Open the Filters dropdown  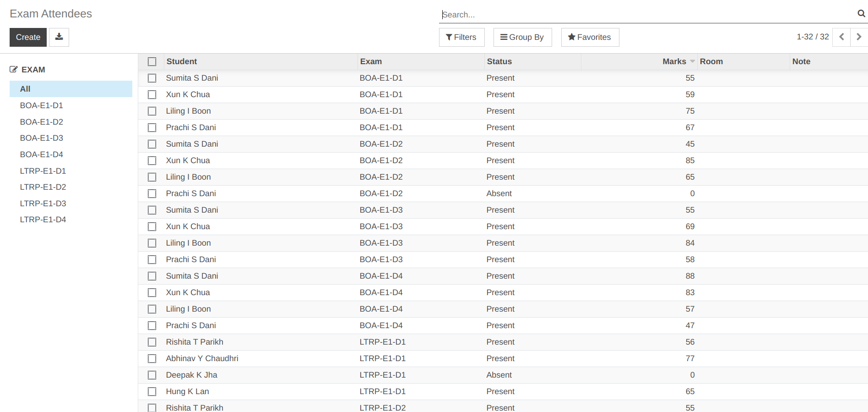click(x=461, y=37)
